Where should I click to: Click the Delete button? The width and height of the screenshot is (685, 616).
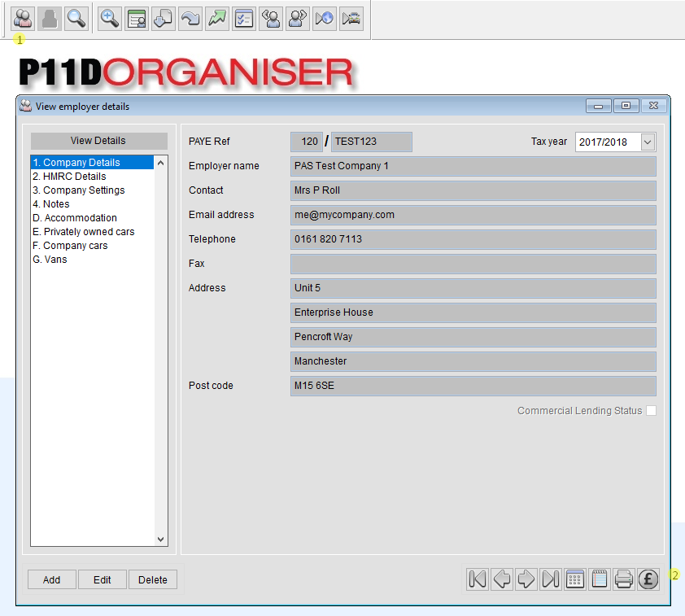pyautogui.click(x=153, y=579)
